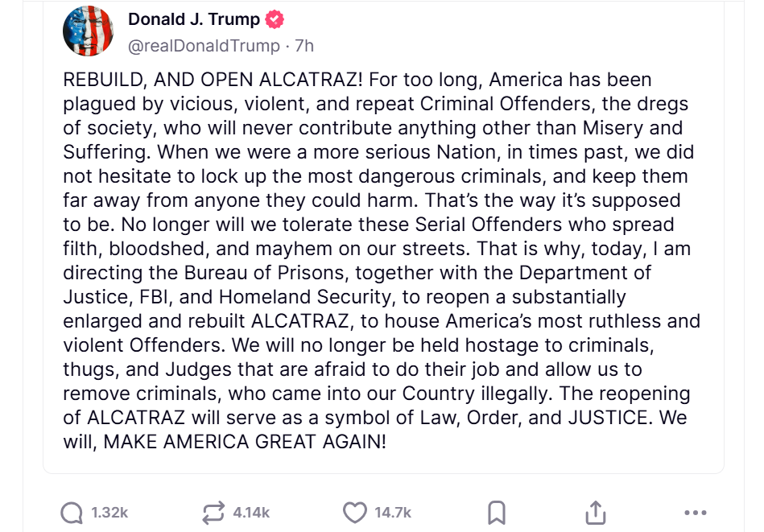
Task: Like the post with the heart icon
Action: pyautogui.click(x=355, y=512)
